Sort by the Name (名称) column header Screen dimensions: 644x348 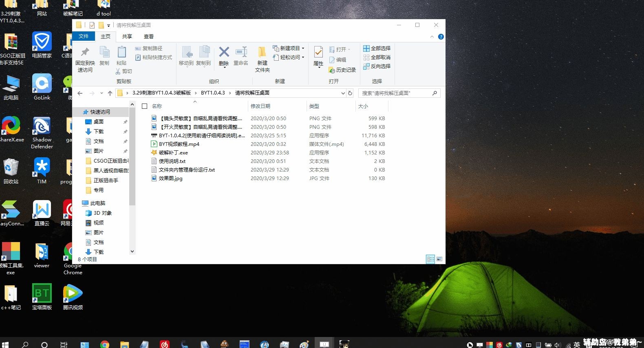pyautogui.click(x=157, y=106)
